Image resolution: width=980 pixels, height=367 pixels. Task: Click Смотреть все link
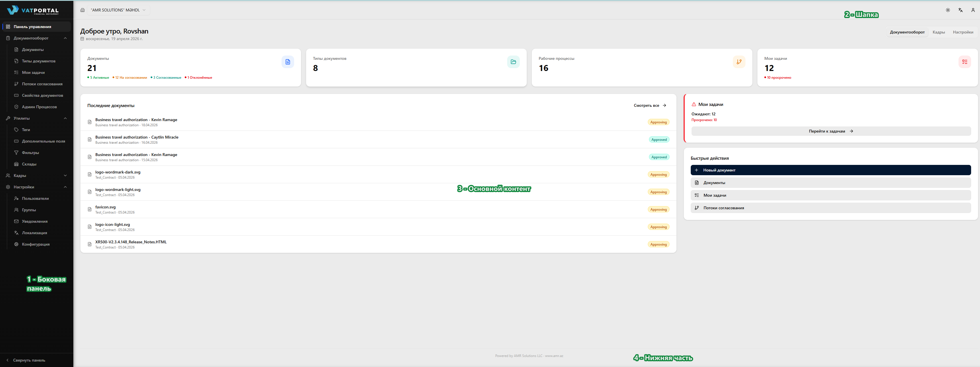(x=650, y=105)
